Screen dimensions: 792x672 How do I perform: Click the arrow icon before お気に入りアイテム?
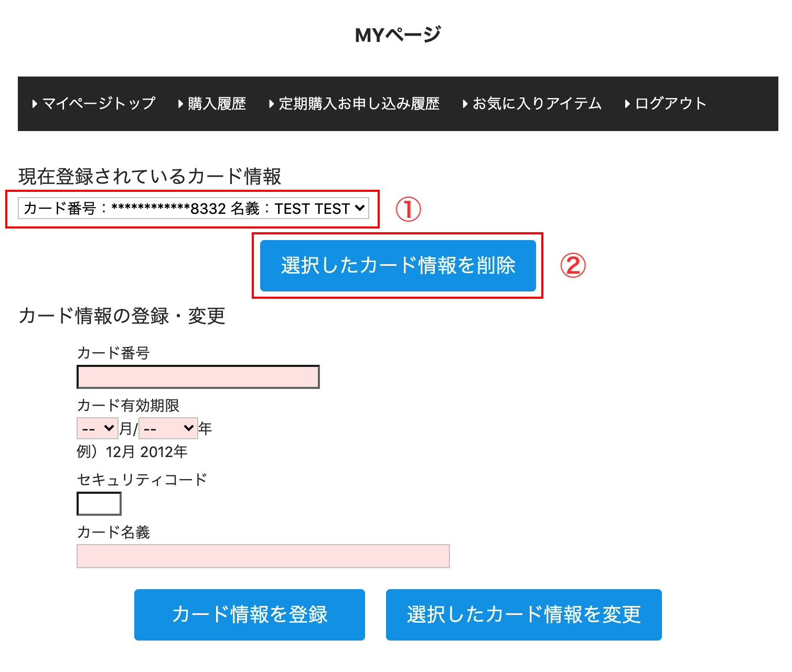[x=465, y=104]
